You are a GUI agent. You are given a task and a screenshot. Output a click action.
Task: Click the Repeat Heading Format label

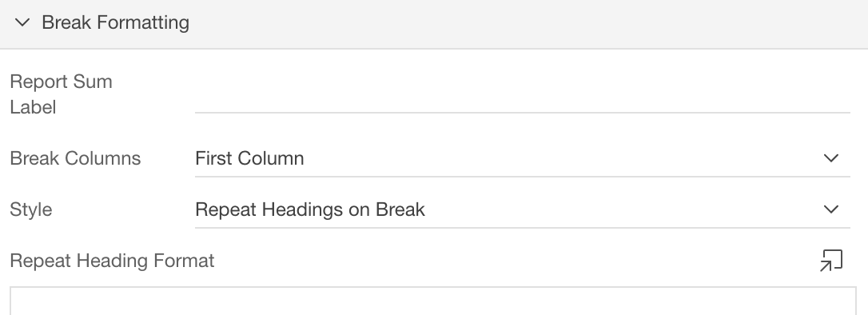pyautogui.click(x=112, y=261)
